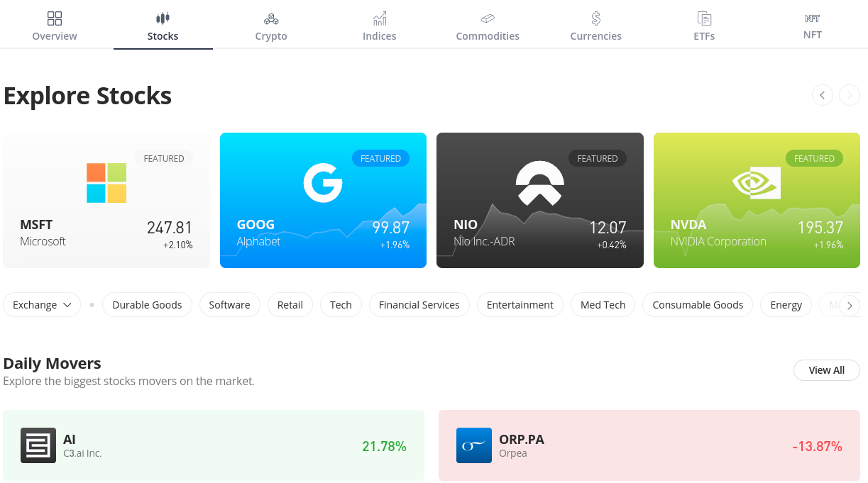The image size is (868, 483).
Task: Open the AI C3.ai daily mover
Action: click(214, 445)
